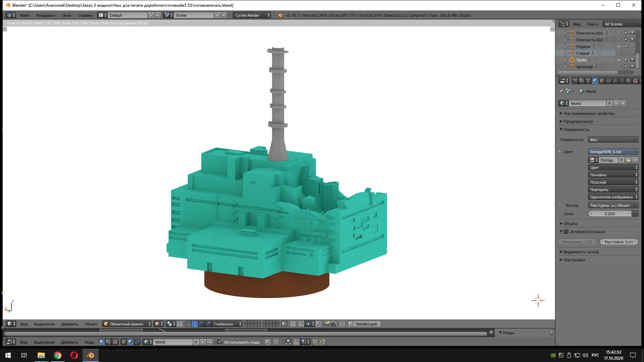Open the Object properties cube icon
The image size is (644, 362).
click(602, 81)
